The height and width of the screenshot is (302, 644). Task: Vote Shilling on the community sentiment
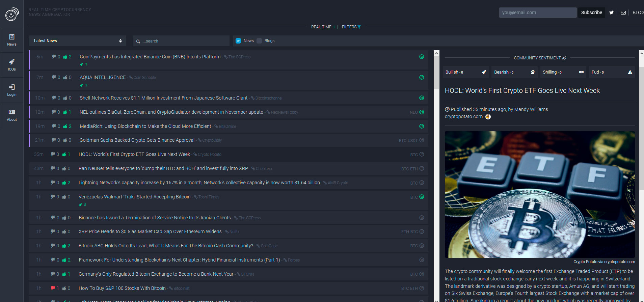[563, 72]
